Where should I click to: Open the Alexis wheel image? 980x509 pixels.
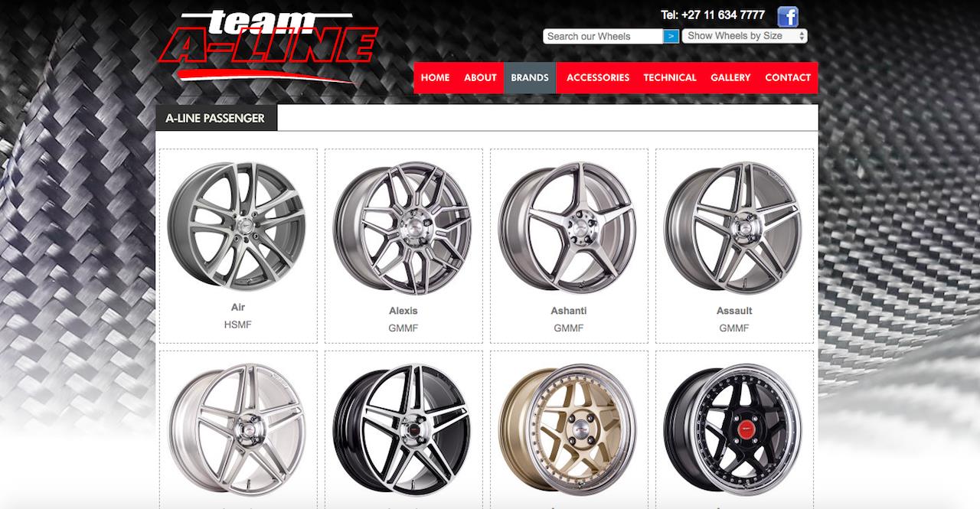(x=403, y=227)
